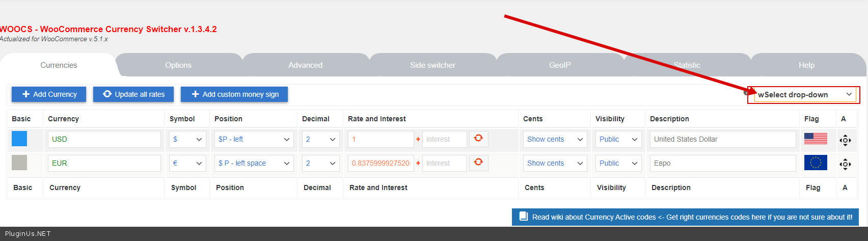
Task: Click the European Union flag image
Action: (x=816, y=163)
